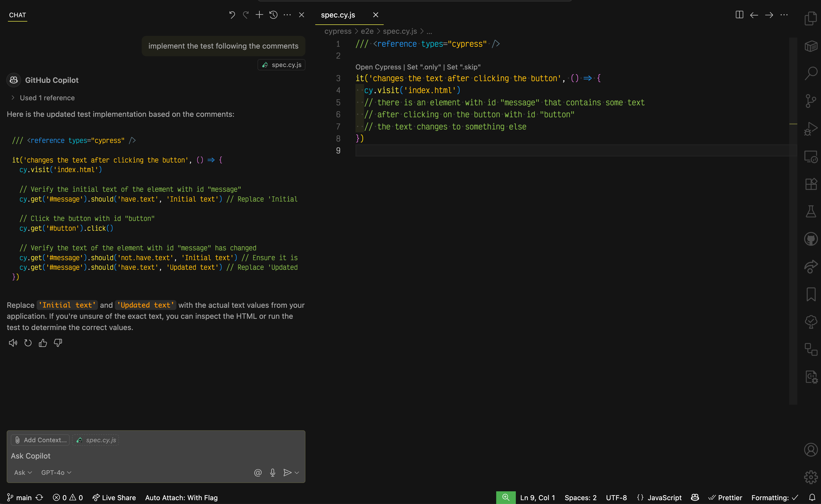Screen dimensions: 821x504
Task: Toggle voice chat microphone icon
Action: point(272,472)
